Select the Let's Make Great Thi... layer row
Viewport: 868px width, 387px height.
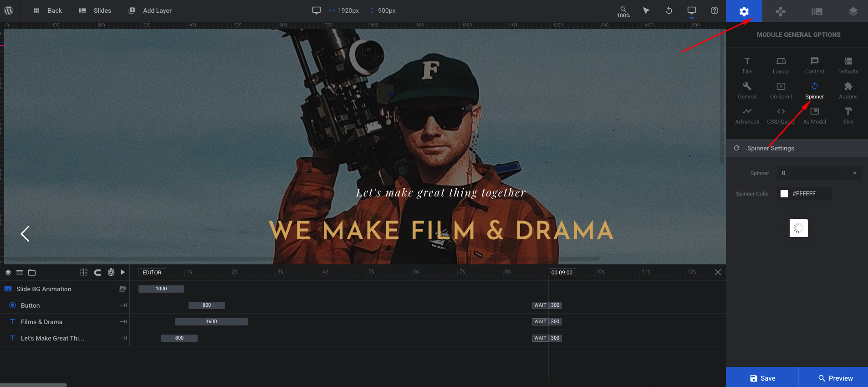[65, 338]
